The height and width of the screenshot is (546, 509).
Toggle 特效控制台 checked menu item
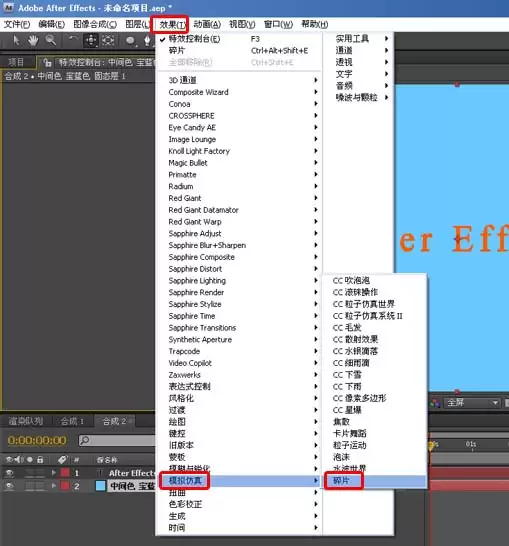(194, 39)
